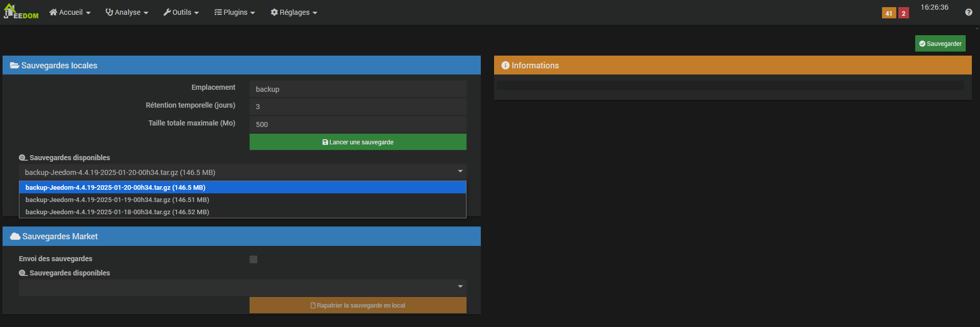980x327 pixels.
Task: Select backup dated 2025-01-19 from list
Action: [x=117, y=200]
